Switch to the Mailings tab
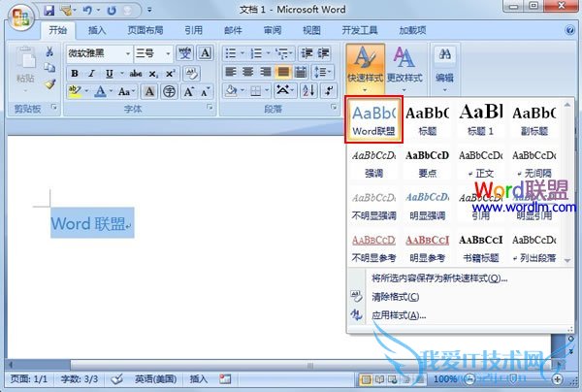582x392 pixels. (x=233, y=30)
